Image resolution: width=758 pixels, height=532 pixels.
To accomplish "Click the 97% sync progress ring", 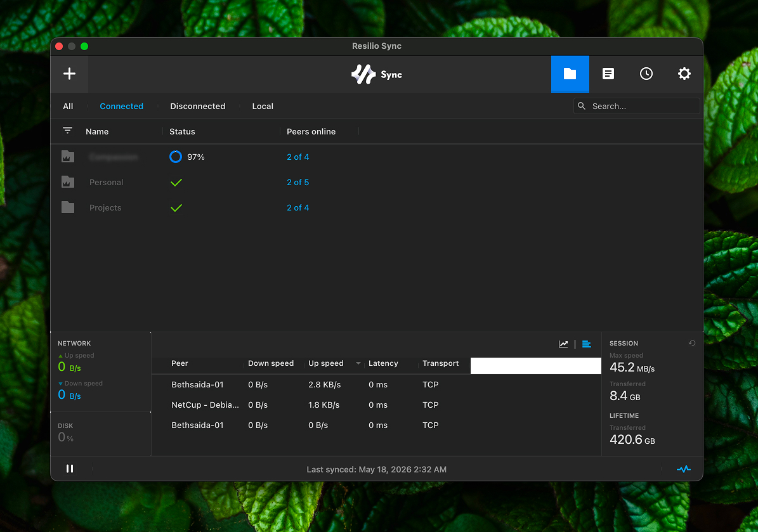I will point(176,157).
